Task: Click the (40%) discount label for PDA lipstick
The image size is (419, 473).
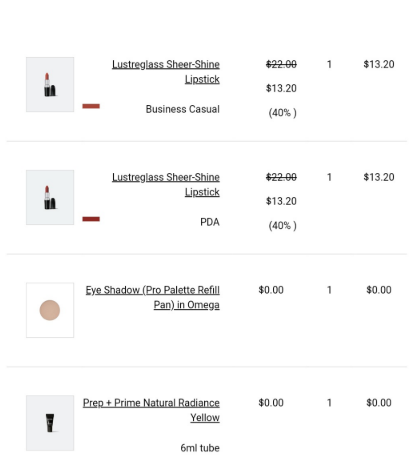Action: click(x=282, y=226)
